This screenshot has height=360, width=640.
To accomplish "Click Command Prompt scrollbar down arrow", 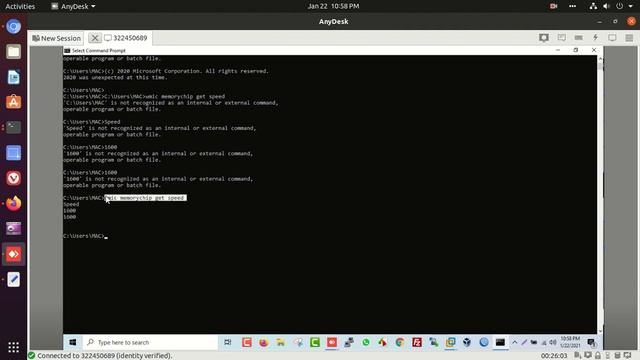I will (x=600, y=331).
